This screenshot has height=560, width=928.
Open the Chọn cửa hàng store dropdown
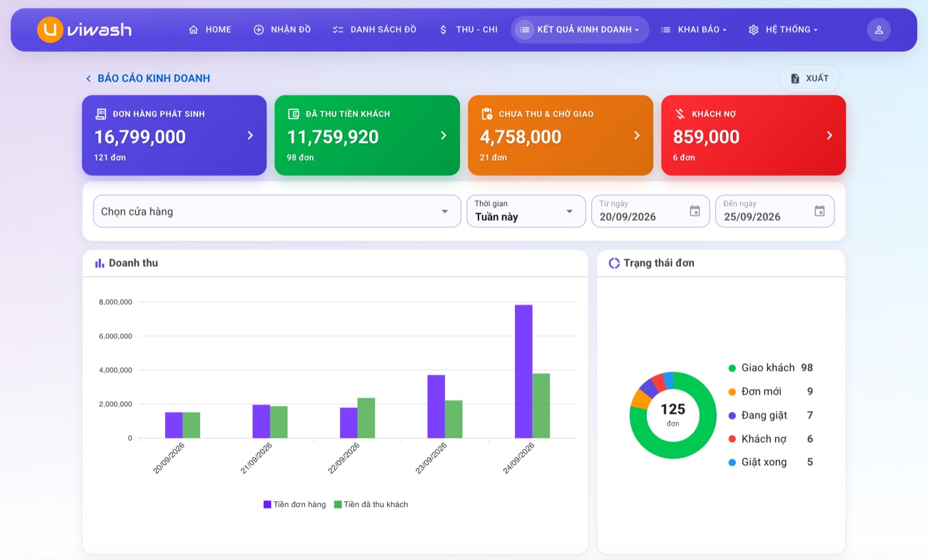pos(277,211)
